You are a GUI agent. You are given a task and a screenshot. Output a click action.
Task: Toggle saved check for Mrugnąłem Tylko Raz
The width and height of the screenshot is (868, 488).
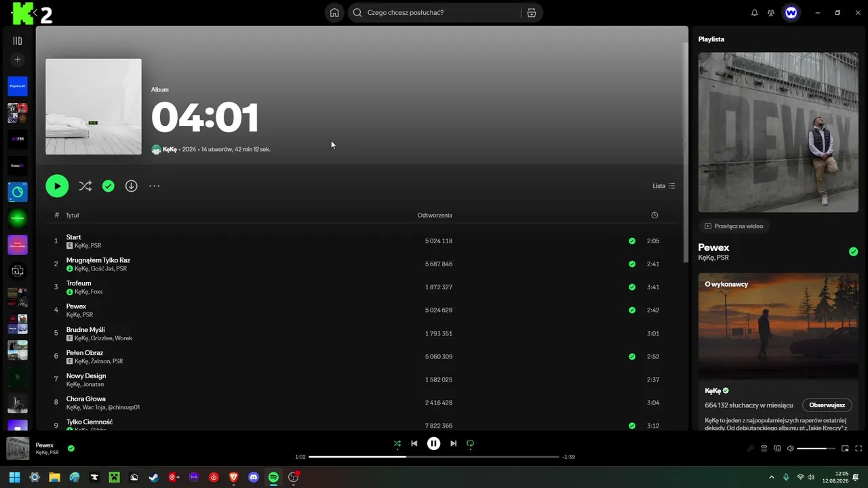click(x=632, y=264)
